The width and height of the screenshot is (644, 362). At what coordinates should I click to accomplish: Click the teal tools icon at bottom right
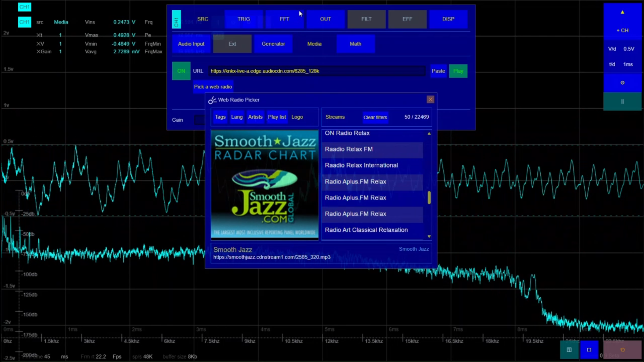pyautogui.click(x=569, y=350)
